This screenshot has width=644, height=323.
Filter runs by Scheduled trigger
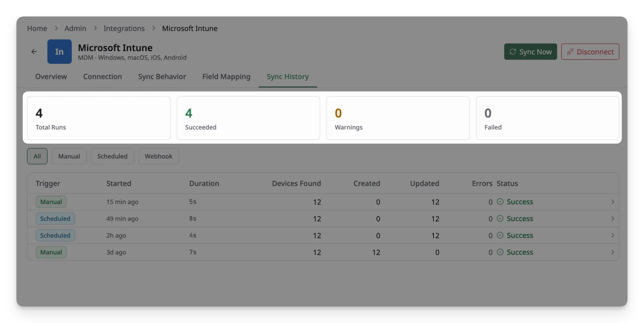[x=112, y=156]
